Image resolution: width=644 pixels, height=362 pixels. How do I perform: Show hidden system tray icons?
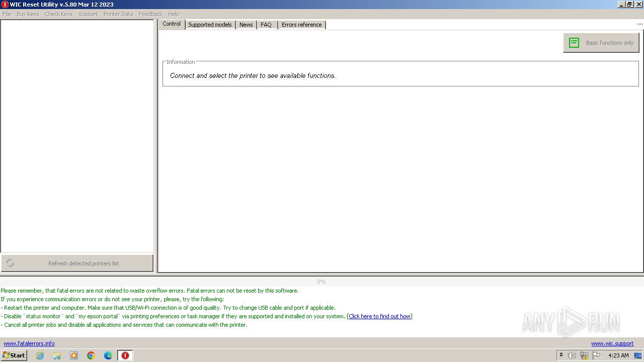[561, 355]
